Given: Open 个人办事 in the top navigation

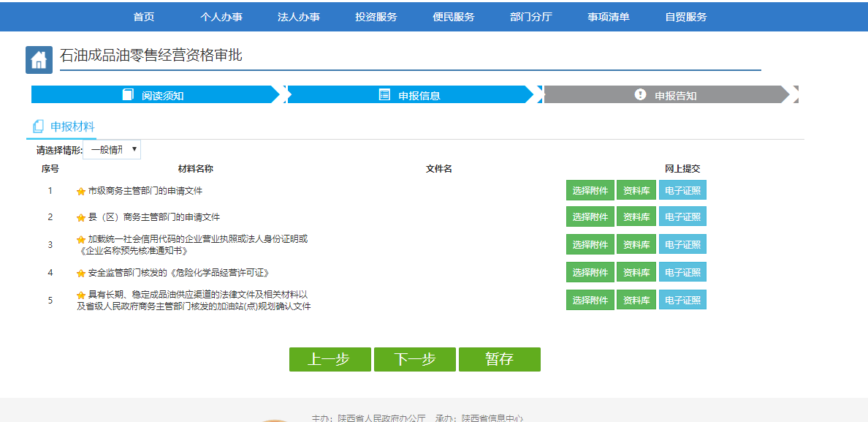Looking at the screenshot, I should point(221,17).
